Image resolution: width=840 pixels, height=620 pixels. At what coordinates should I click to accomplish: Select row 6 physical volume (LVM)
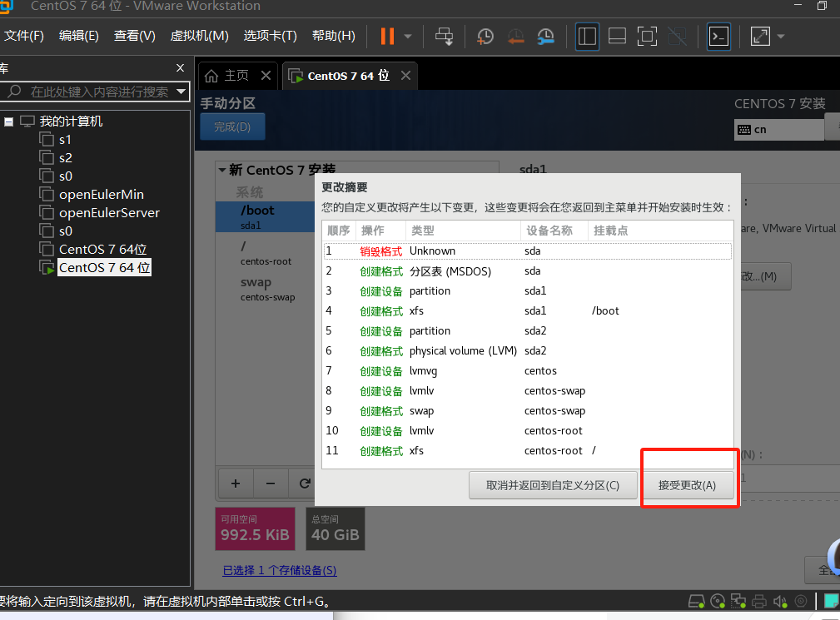(528, 351)
